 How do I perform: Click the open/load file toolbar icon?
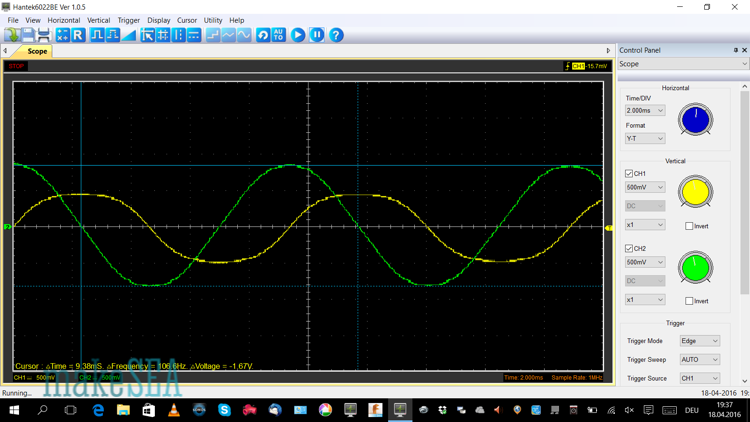[12, 35]
